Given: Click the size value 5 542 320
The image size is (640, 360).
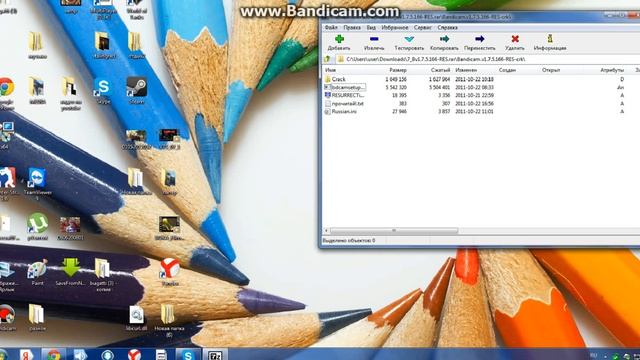Looking at the screenshot, I should (x=396, y=87).
